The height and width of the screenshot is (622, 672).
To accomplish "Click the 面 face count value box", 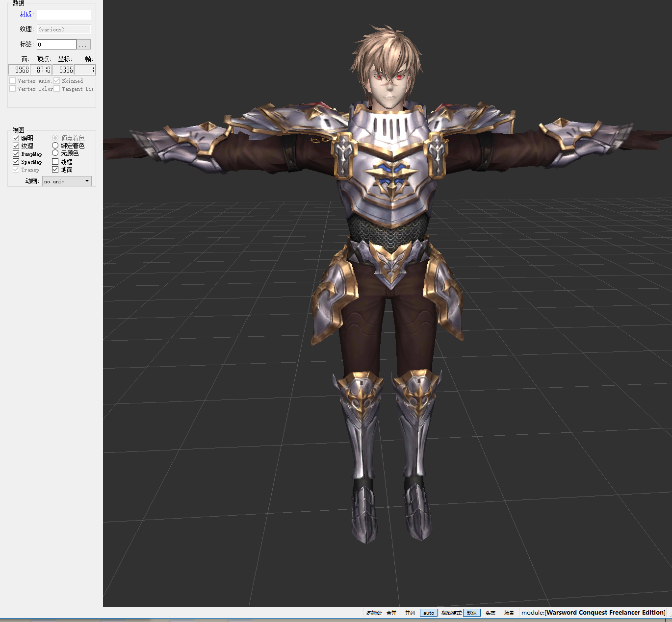I will coord(19,70).
